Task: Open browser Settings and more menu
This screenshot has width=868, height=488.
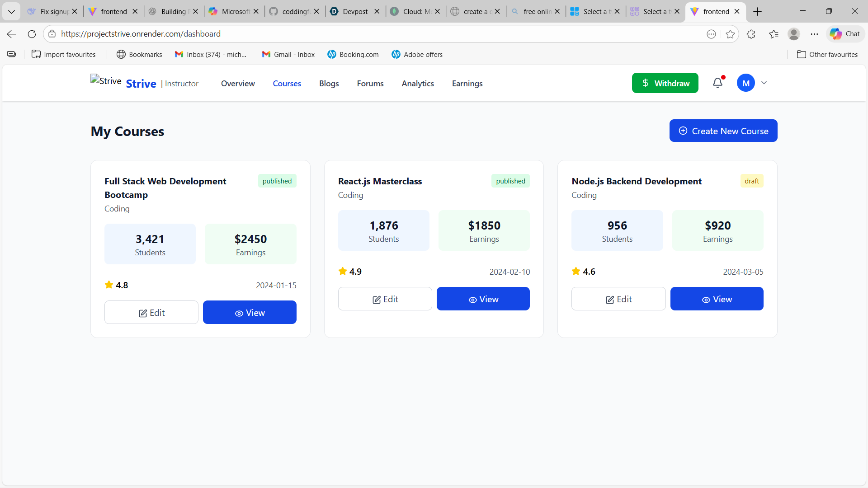Action: click(x=814, y=34)
